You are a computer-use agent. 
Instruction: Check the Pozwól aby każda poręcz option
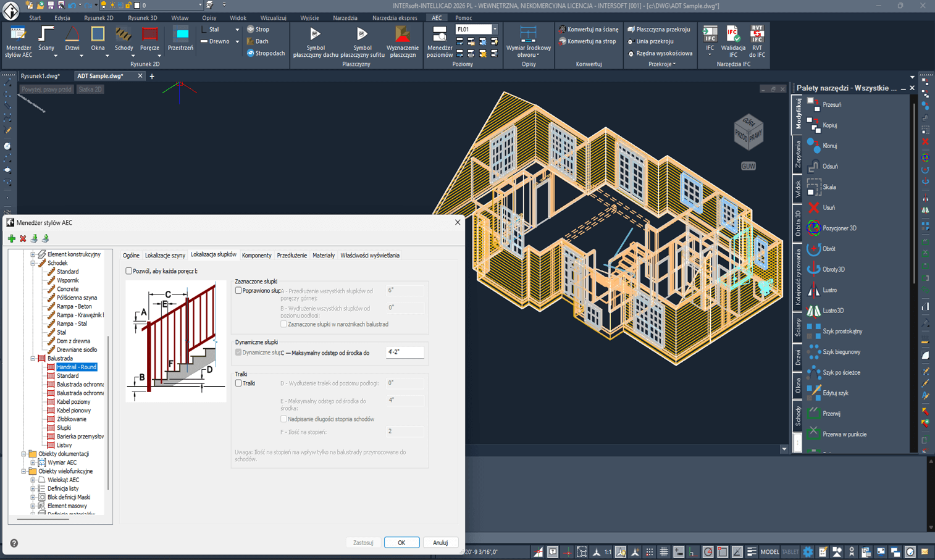(x=129, y=270)
